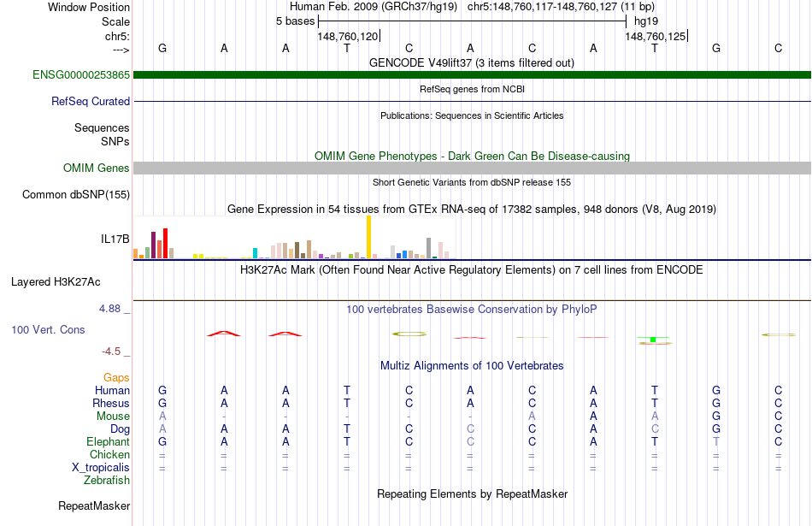The height and width of the screenshot is (526, 812).
Task: Click the 4.88 PhyloP upper scale value
Action: point(109,309)
